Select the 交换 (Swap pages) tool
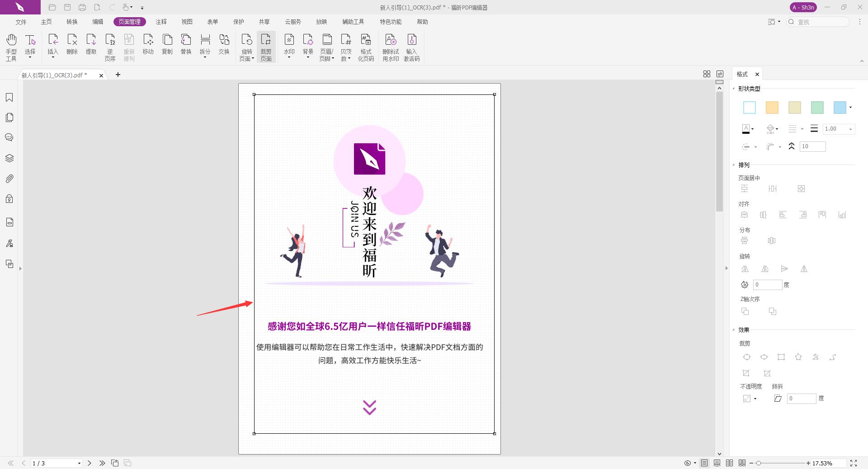 (224, 45)
